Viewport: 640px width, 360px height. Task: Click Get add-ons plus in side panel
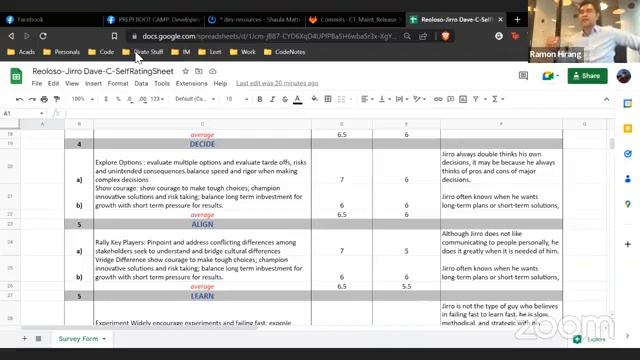[628, 244]
